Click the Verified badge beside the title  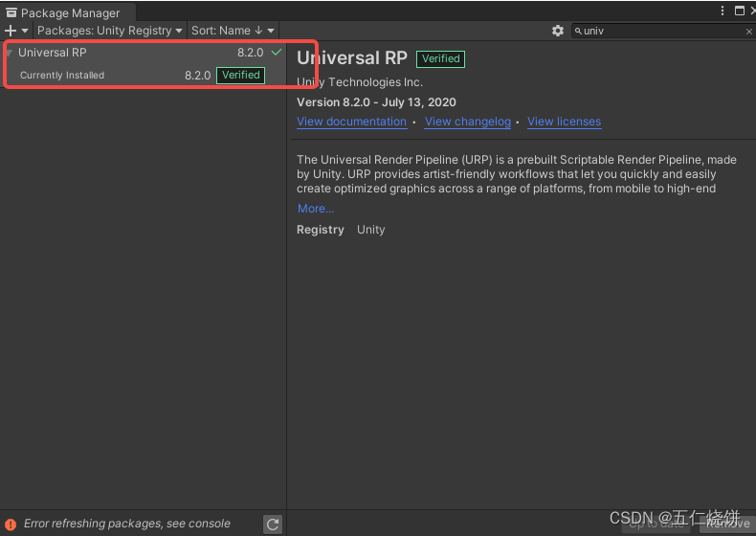point(440,58)
